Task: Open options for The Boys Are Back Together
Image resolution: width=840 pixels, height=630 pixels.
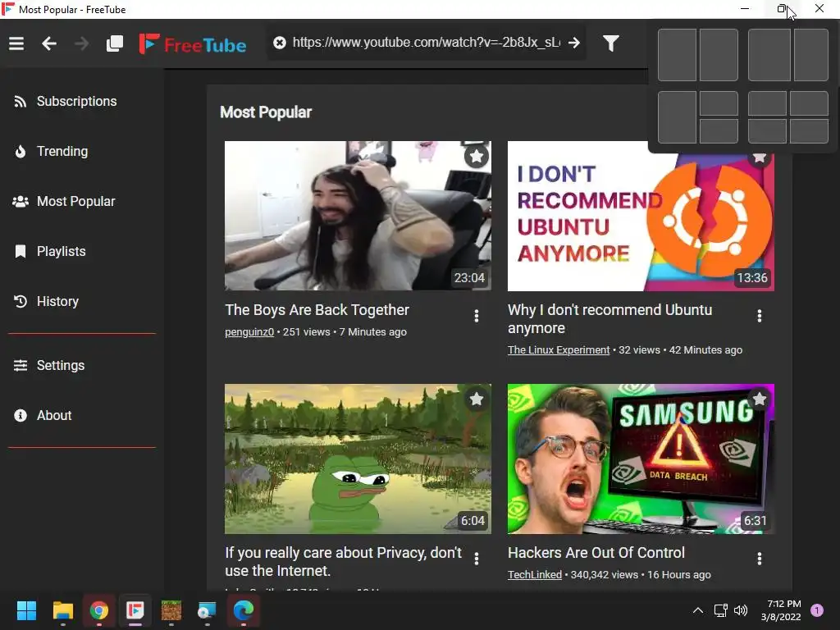Action: tap(477, 316)
